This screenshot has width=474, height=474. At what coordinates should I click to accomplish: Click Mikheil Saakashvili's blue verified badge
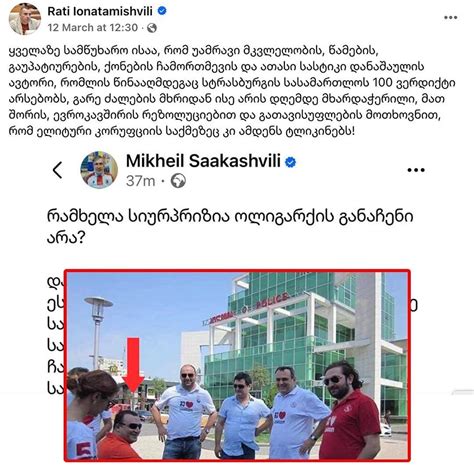click(x=290, y=162)
